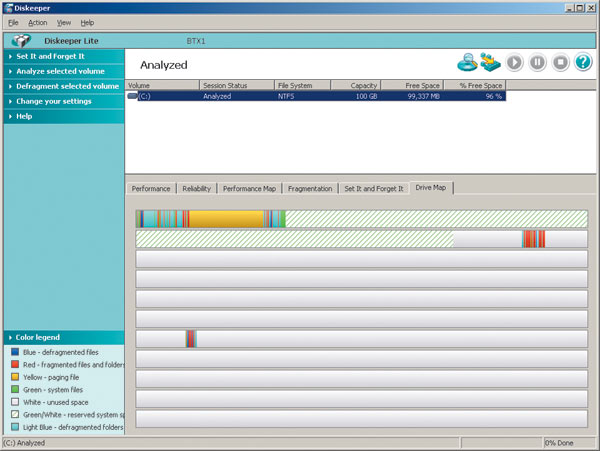600x451 pixels.
Task: Sort by the % Free Space column header
Action: [x=474, y=85]
